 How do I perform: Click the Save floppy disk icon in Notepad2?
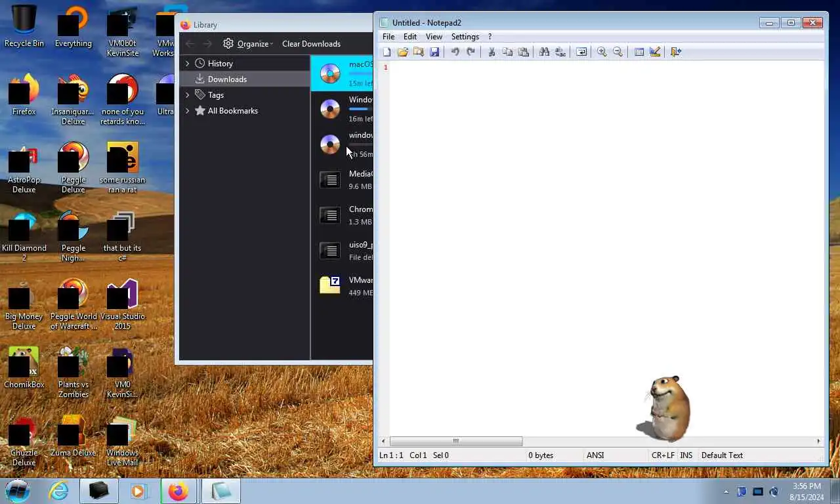point(434,52)
